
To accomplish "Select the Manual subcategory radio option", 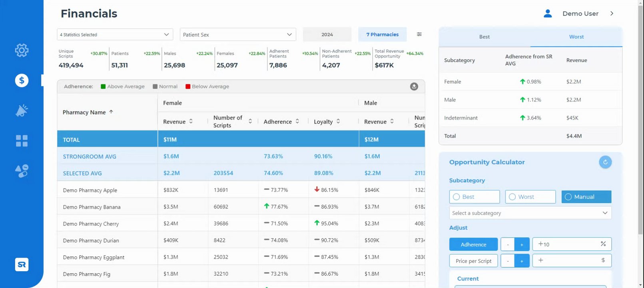I will pos(586,197).
